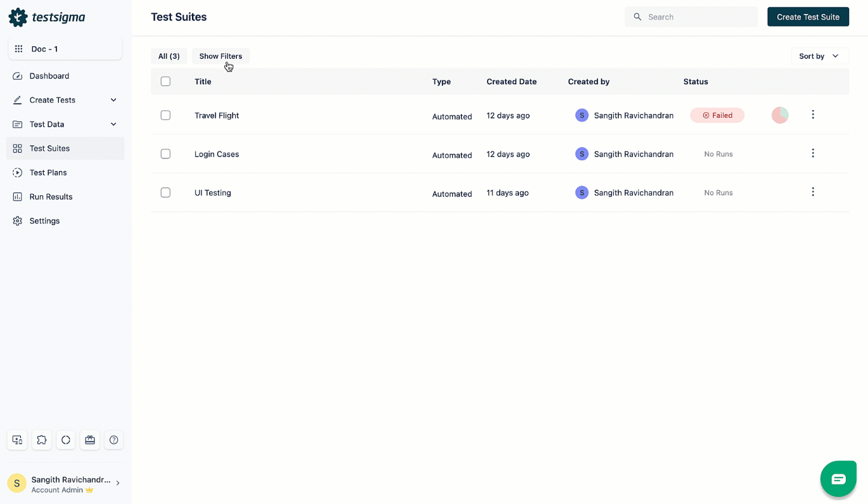Click the Failed status badge

717,115
